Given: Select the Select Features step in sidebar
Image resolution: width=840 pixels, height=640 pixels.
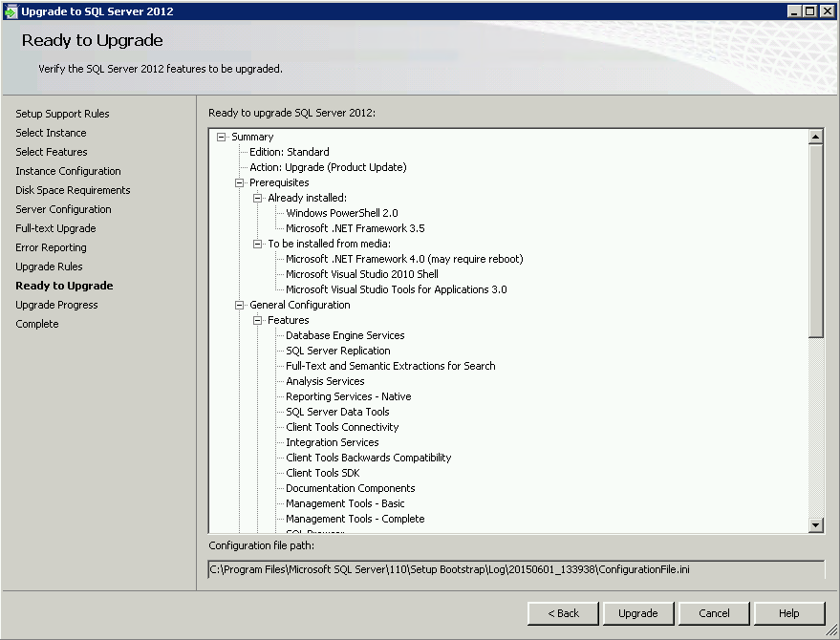Looking at the screenshot, I should point(52,152).
